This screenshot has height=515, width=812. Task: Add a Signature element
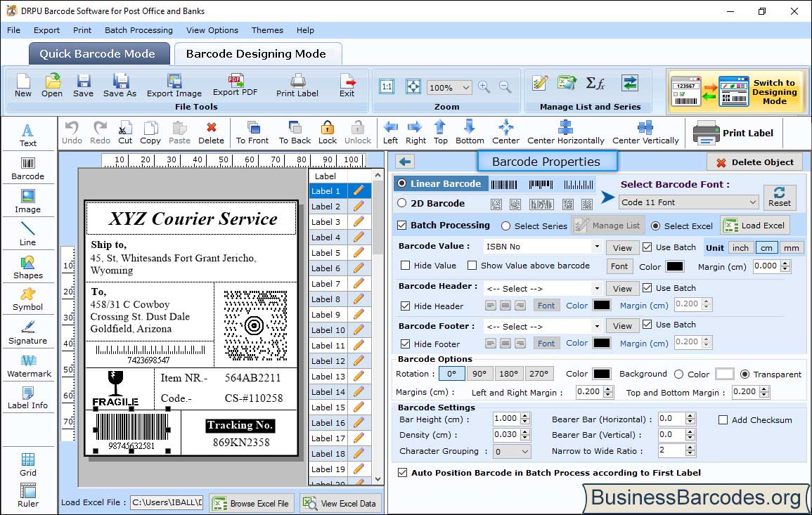[x=28, y=333]
